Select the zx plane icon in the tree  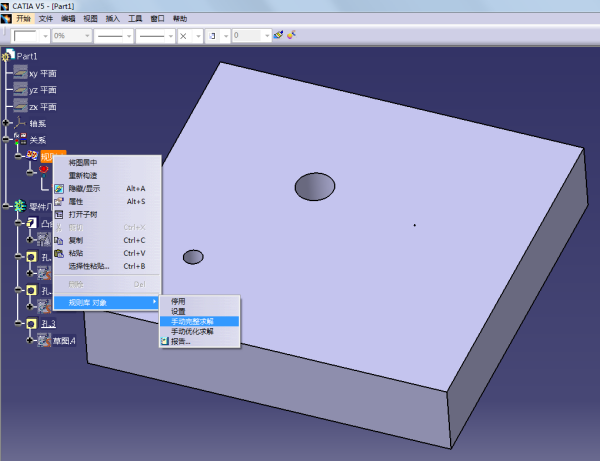[x=19, y=106]
